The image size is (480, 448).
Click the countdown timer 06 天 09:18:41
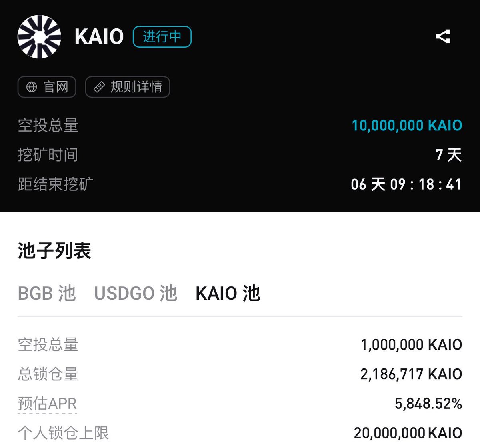pos(406,184)
